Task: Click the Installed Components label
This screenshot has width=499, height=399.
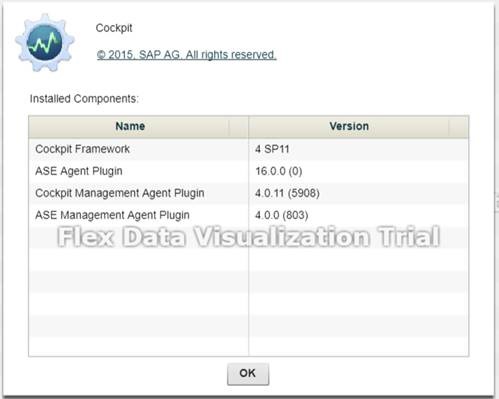Action: 84,99
